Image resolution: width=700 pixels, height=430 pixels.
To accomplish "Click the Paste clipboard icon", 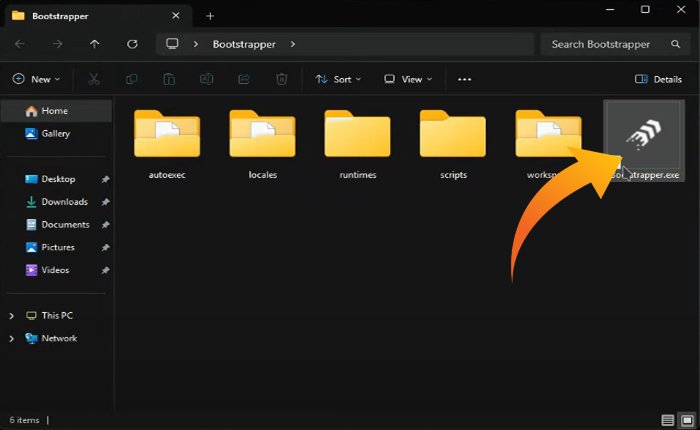I will [x=169, y=79].
